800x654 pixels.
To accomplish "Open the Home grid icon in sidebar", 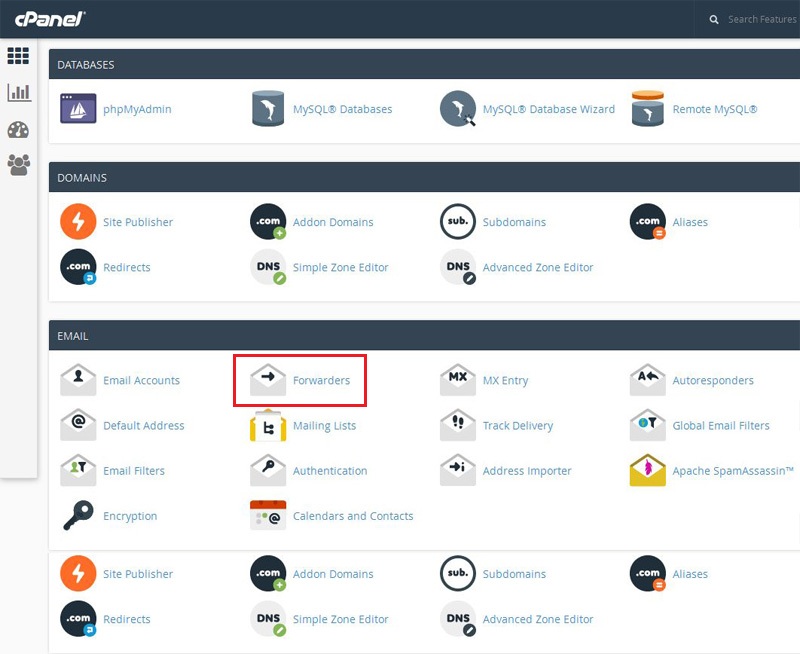I will [x=18, y=56].
